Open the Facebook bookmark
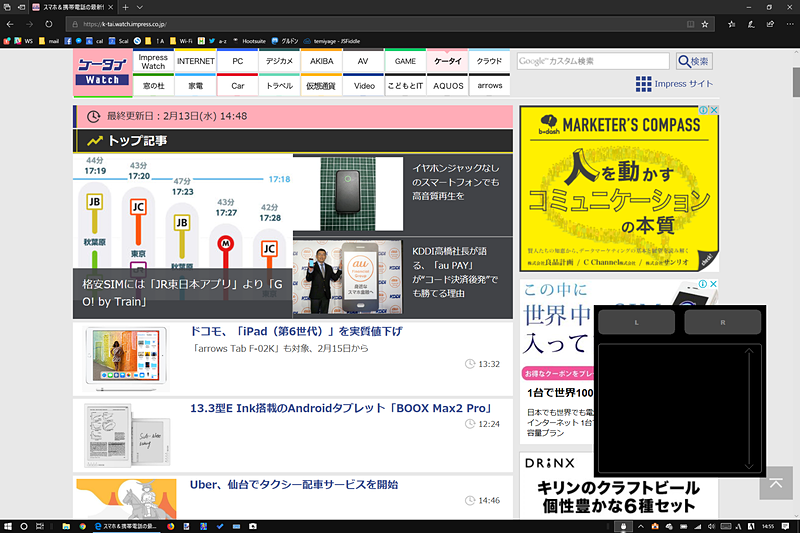This screenshot has width=800, height=533. pyautogui.click(x=68, y=41)
